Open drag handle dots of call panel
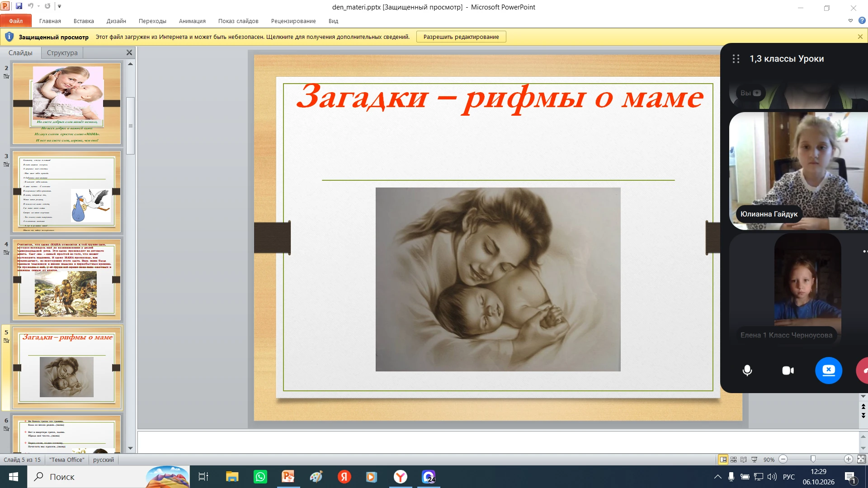This screenshot has width=868, height=488. (x=736, y=59)
